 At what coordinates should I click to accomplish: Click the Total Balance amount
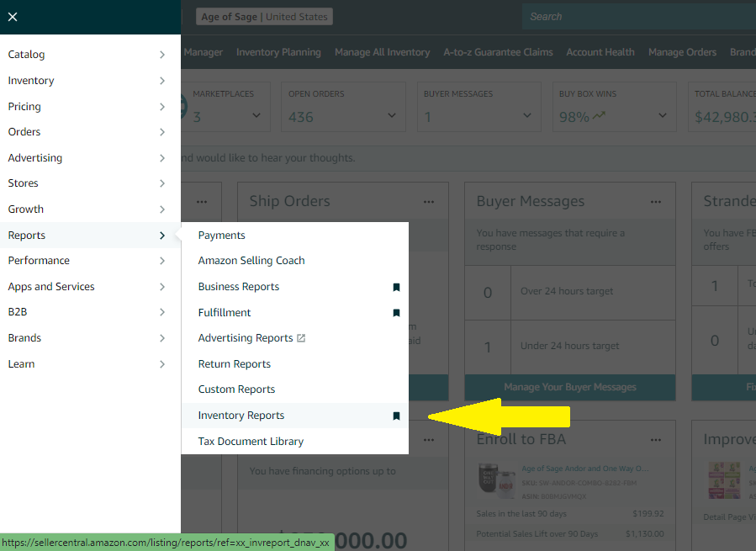coord(725,117)
